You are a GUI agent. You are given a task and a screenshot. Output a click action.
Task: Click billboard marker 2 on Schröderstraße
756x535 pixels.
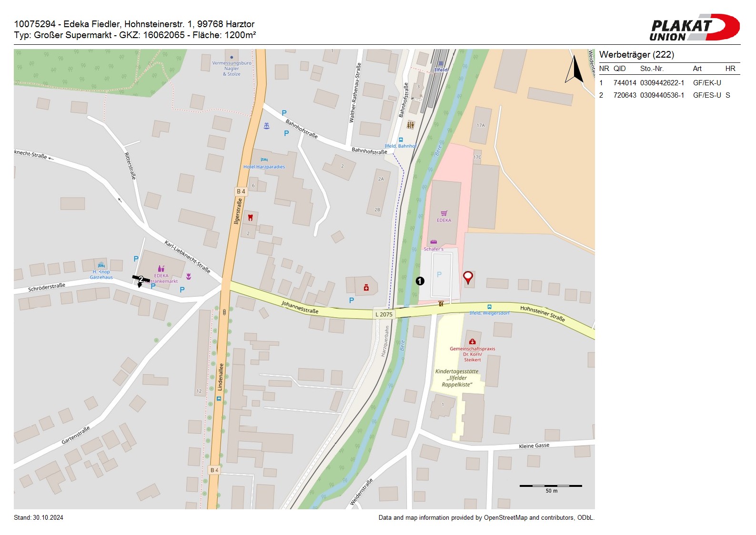coord(141,280)
